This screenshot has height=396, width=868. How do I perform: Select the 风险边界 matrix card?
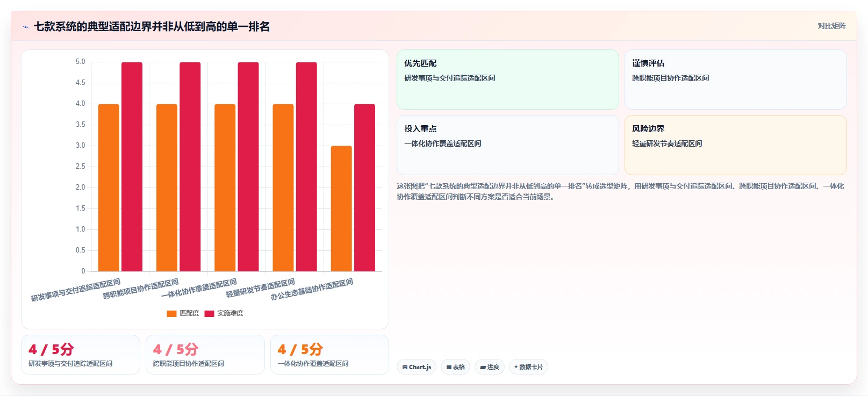[x=735, y=145]
